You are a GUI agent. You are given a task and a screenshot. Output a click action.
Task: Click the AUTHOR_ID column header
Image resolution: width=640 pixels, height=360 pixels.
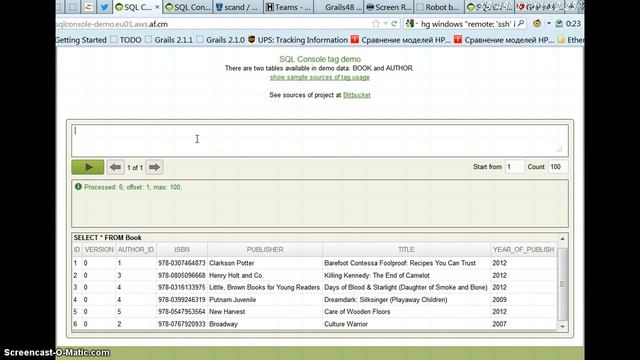tap(136, 249)
